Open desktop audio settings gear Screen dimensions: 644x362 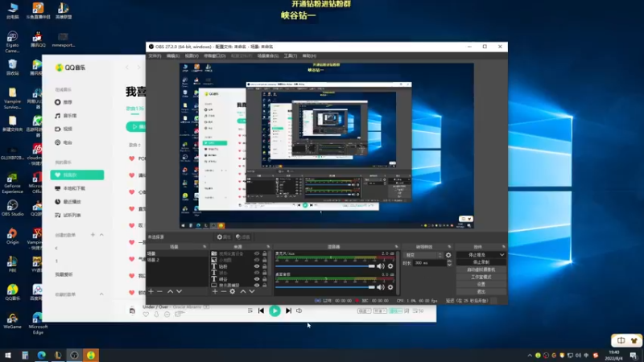point(390,287)
